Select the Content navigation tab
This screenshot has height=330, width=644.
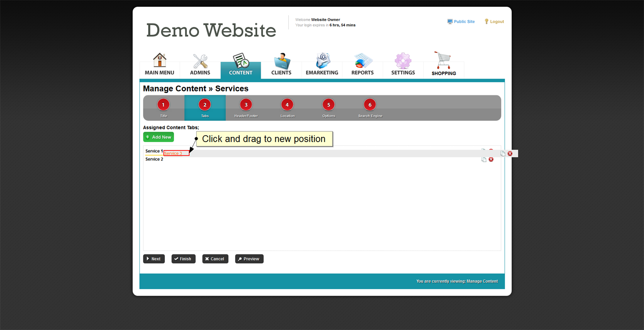tap(241, 65)
